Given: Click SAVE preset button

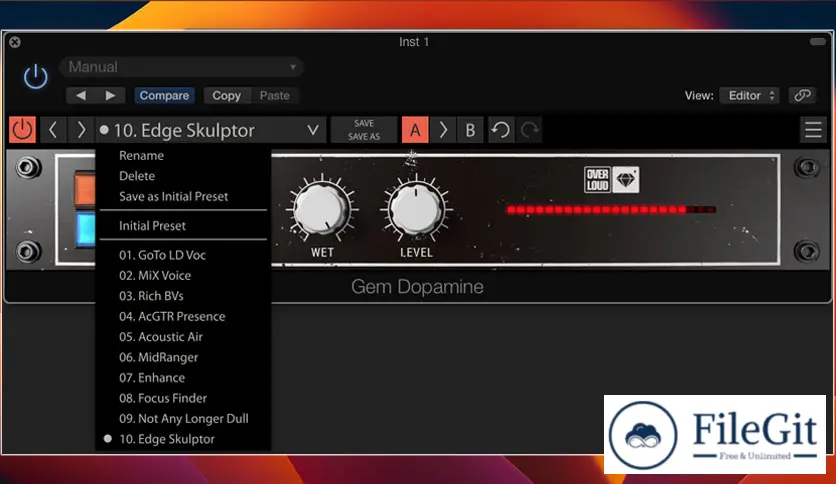Looking at the screenshot, I should (x=364, y=123).
